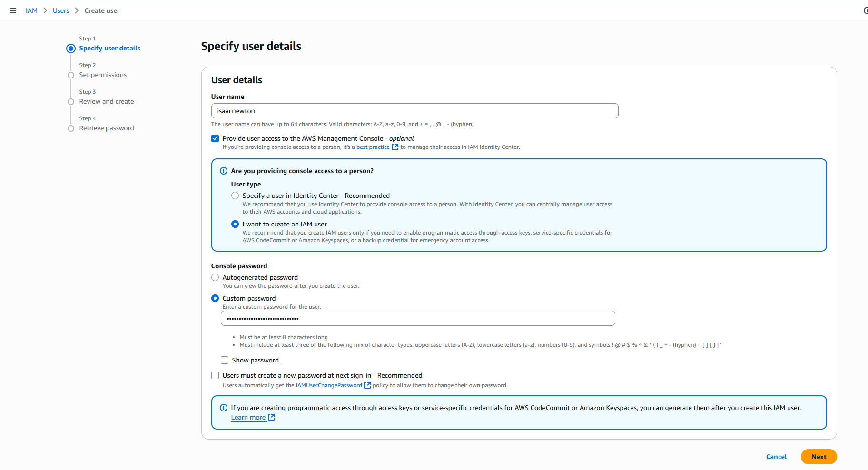Click the Create user breadcrumb text
This screenshot has height=470, width=868.
pyautogui.click(x=102, y=10)
